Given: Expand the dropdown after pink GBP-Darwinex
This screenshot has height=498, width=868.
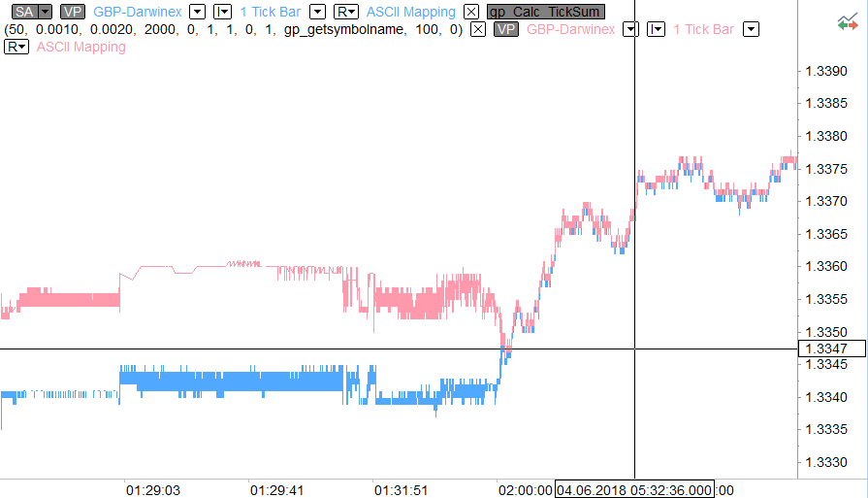Looking at the screenshot, I should point(630,29).
